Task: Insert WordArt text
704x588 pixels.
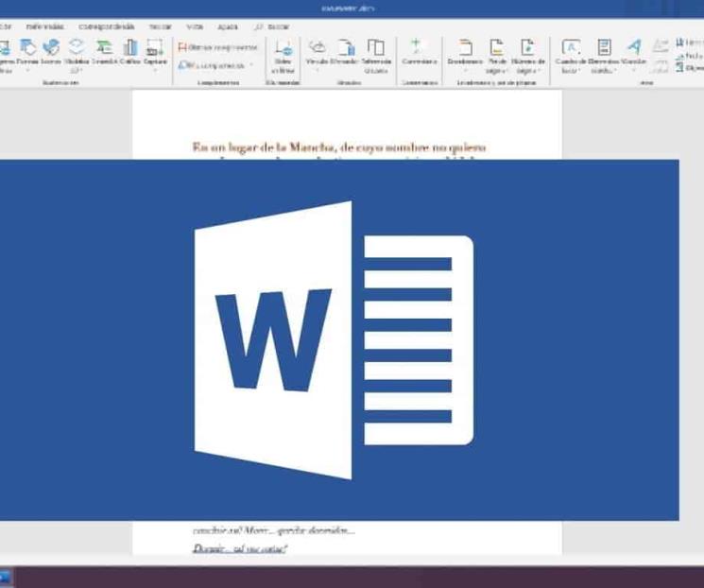Action: 634,56
